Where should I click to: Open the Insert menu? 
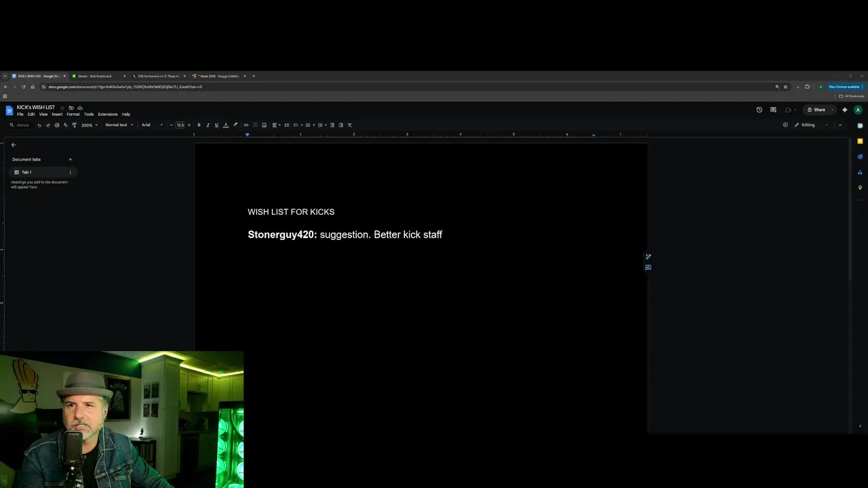pyautogui.click(x=57, y=114)
